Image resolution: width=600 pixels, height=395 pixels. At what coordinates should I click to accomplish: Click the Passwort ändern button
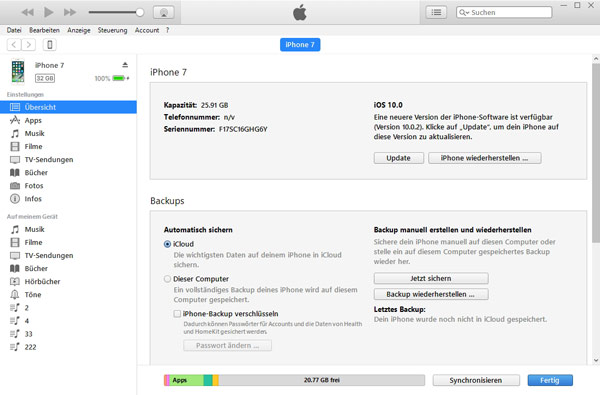[227, 345]
